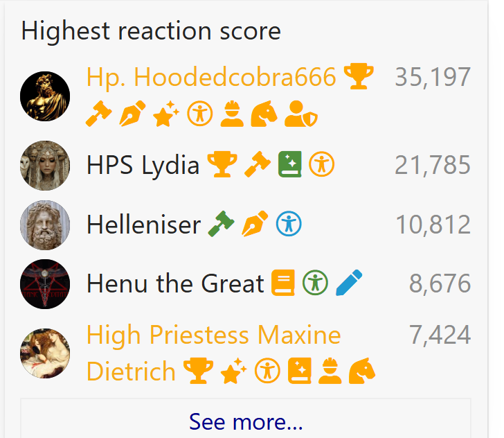Open Hp. Hoodedcobra666 profile link
The width and height of the screenshot is (504, 438).
tap(211, 77)
